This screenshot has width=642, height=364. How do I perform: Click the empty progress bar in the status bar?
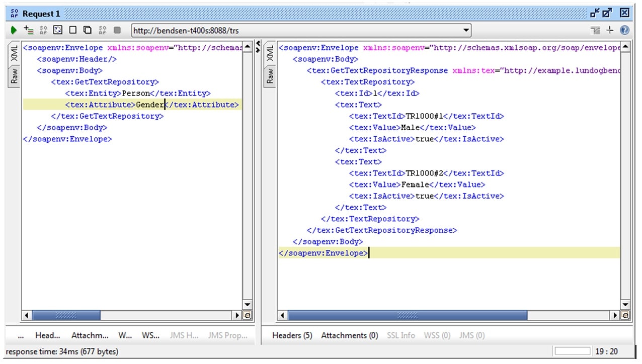pos(572,351)
